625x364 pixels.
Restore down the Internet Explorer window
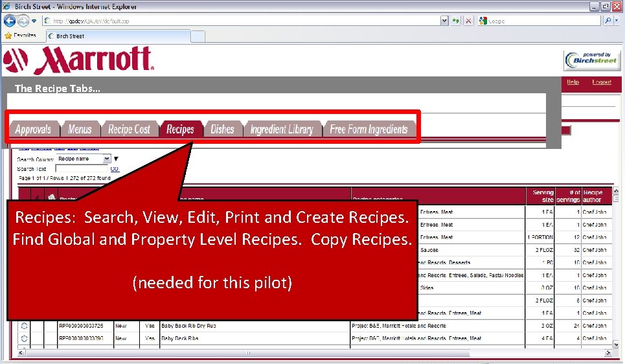606,6
